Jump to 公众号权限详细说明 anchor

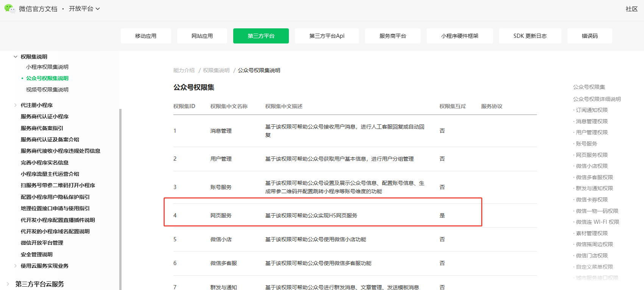click(x=597, y=99)
